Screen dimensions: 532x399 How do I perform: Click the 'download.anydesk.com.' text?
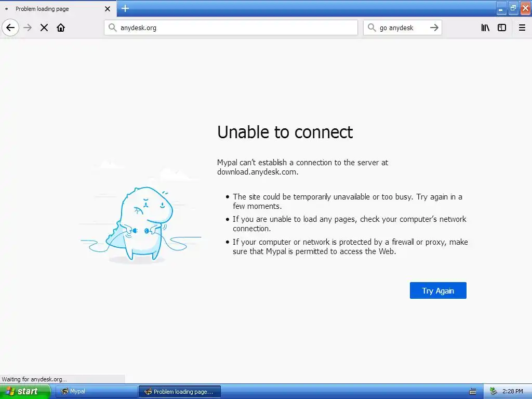point(258,172)
